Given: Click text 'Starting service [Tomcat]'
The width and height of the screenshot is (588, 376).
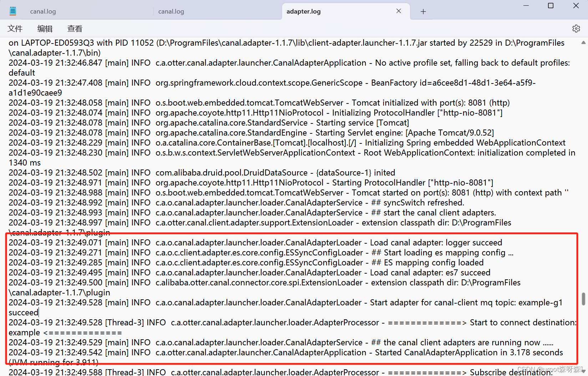Looking at the screenshot, I should point(362,123).
